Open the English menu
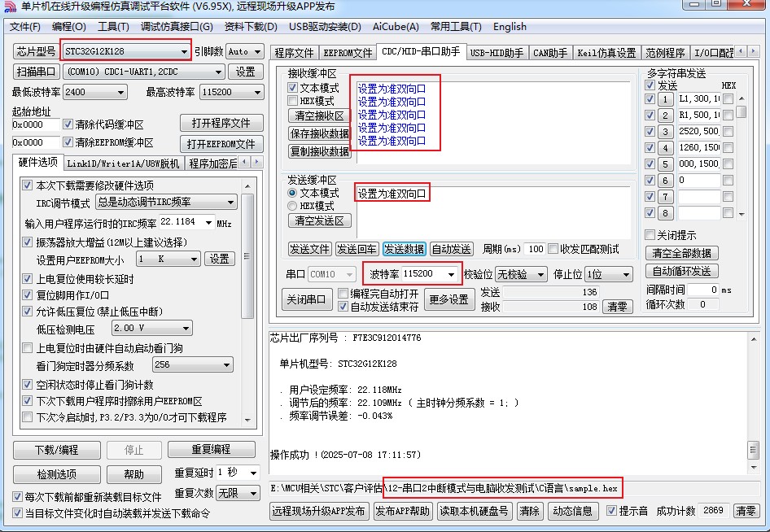Screen dimensions: 770x532 point(510,27)
